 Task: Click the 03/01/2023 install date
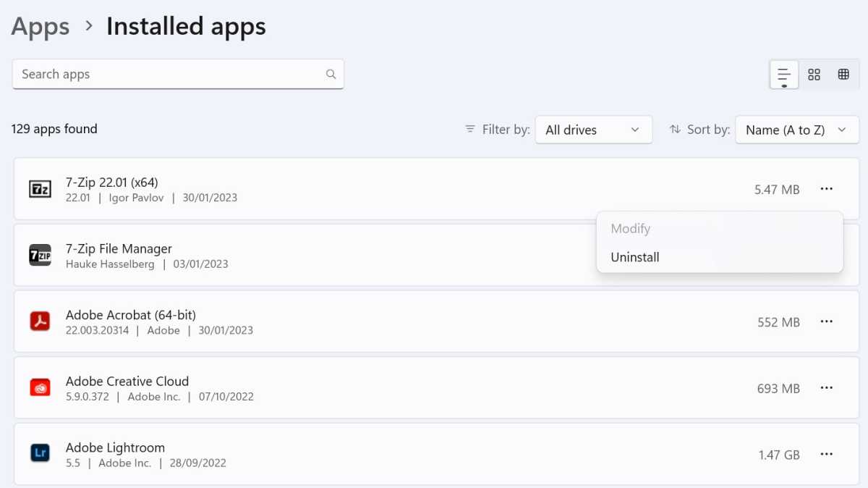200,264
